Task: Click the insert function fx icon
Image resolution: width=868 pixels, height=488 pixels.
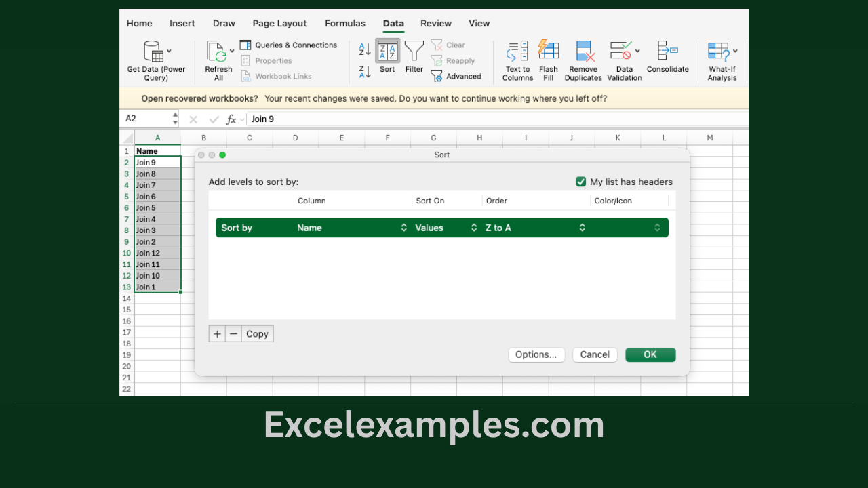Action: 231,119
